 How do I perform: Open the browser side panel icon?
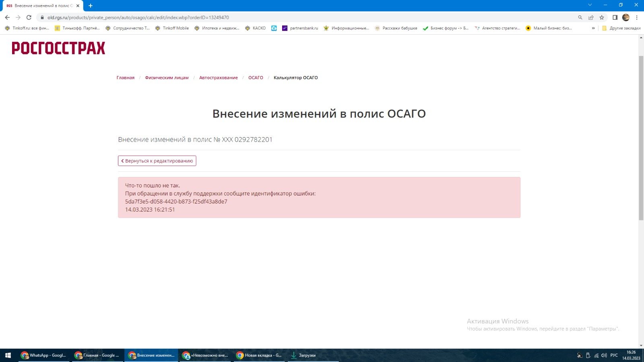tap(615, 17)
